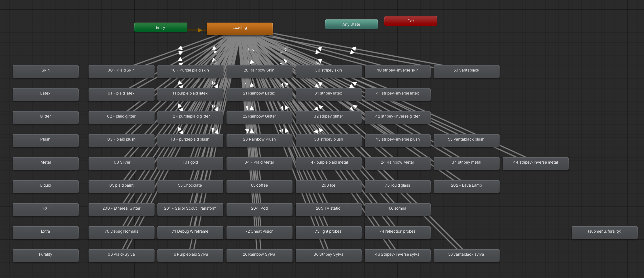Click the Glitter category node

(x=45, y=116)
